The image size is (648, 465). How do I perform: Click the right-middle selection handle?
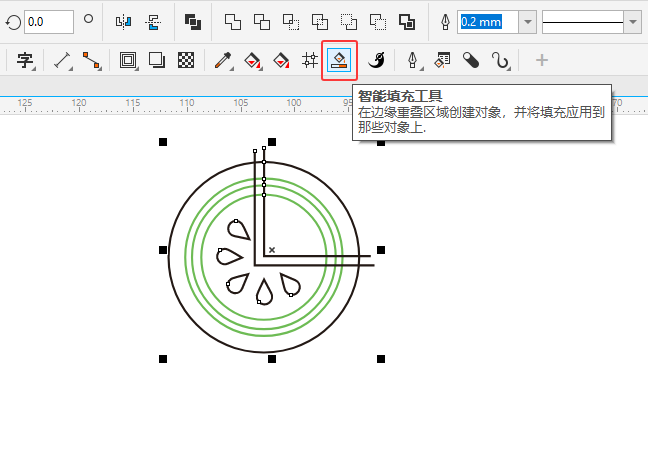click(x=381, y=250)
